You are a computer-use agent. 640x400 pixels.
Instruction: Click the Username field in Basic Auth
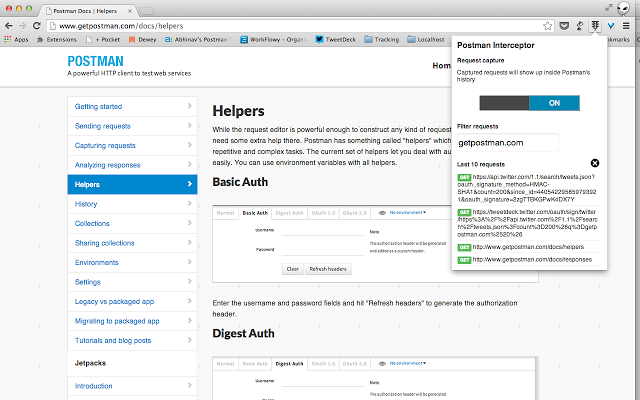coord(323,231)
